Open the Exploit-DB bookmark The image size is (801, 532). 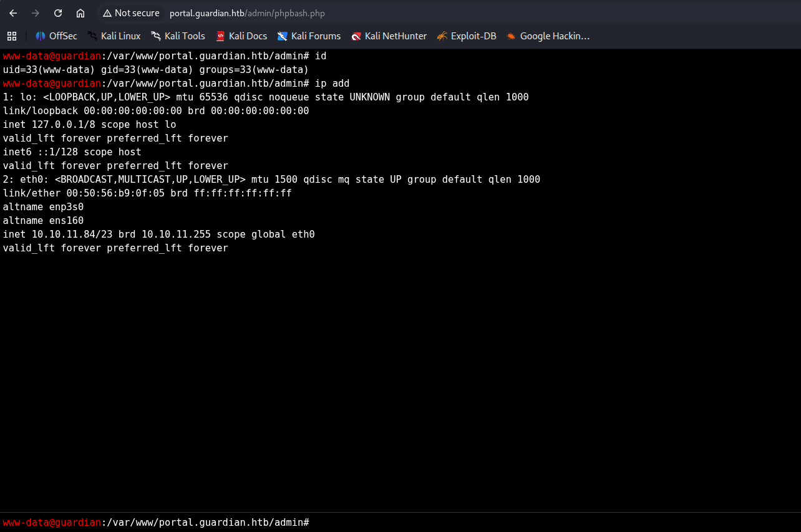point(467,36)
